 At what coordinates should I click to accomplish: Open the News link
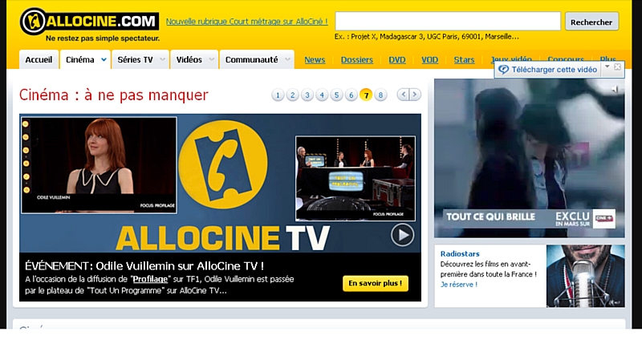315,59
